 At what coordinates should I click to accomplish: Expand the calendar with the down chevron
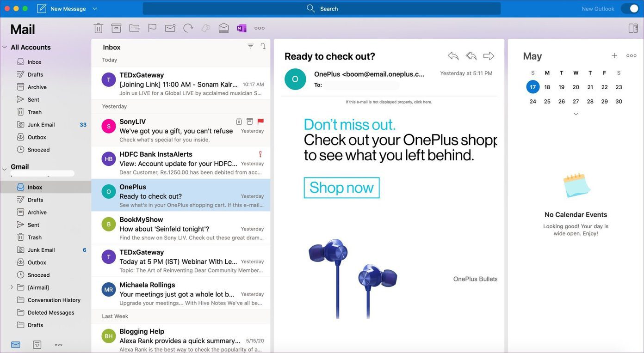[576, 114]
